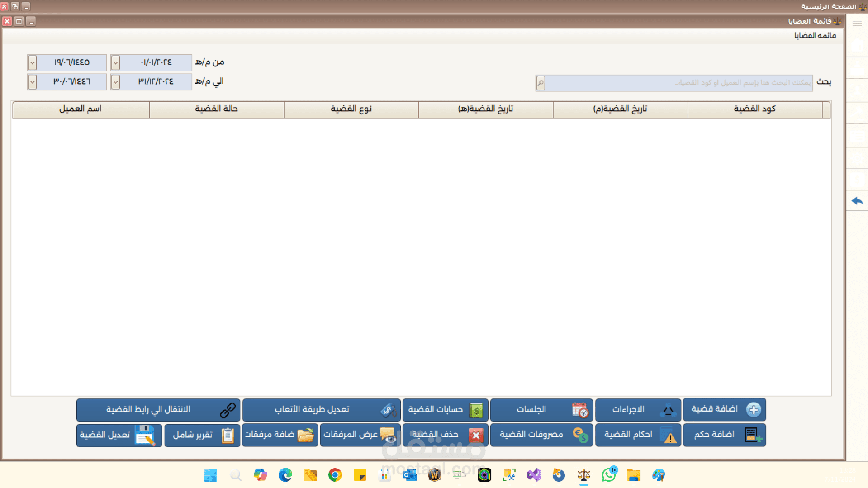Sort by اسم العميل column header
Screen dimensions: 868x488
click(81, 109)
